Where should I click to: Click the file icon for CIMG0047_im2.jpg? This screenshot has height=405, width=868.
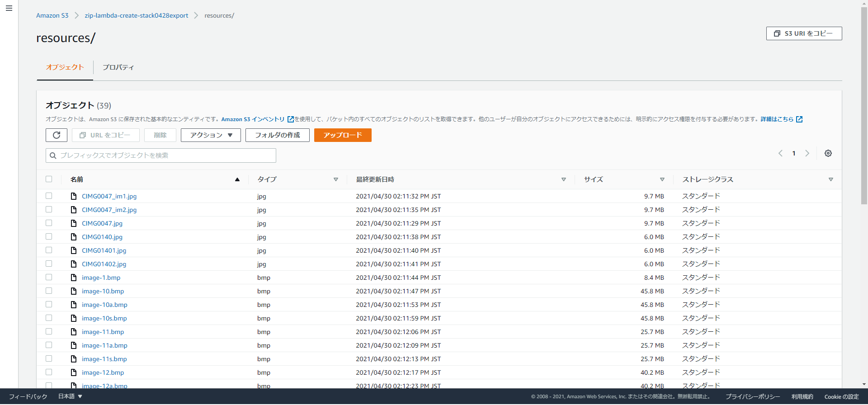[74, 210]
